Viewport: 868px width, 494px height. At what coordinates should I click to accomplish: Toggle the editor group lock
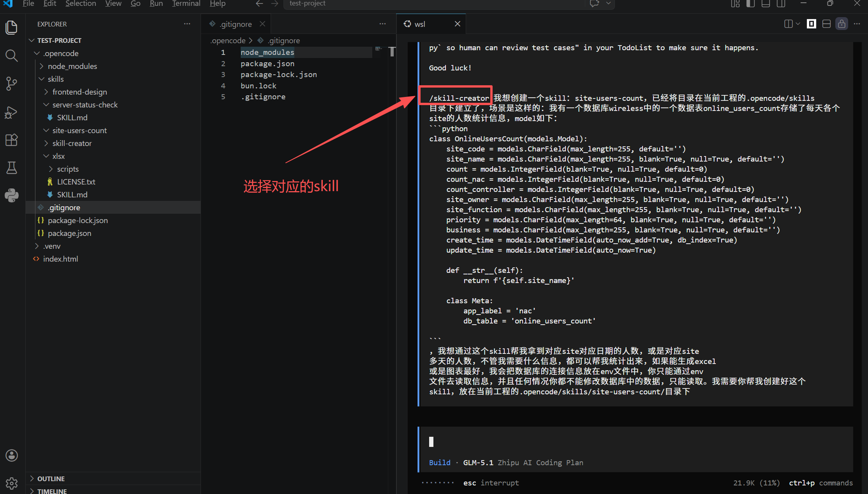coord(842,24)
